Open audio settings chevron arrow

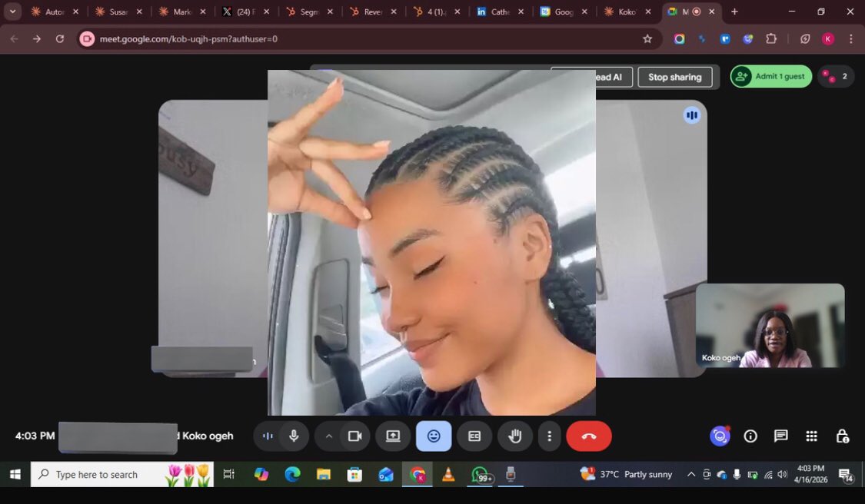[x=329, y=436]
